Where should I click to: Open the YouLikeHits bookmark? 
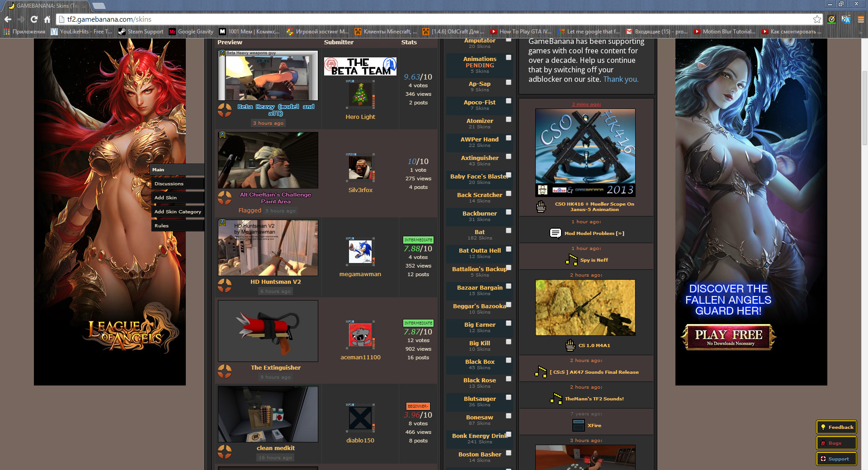tap(81, 32)
